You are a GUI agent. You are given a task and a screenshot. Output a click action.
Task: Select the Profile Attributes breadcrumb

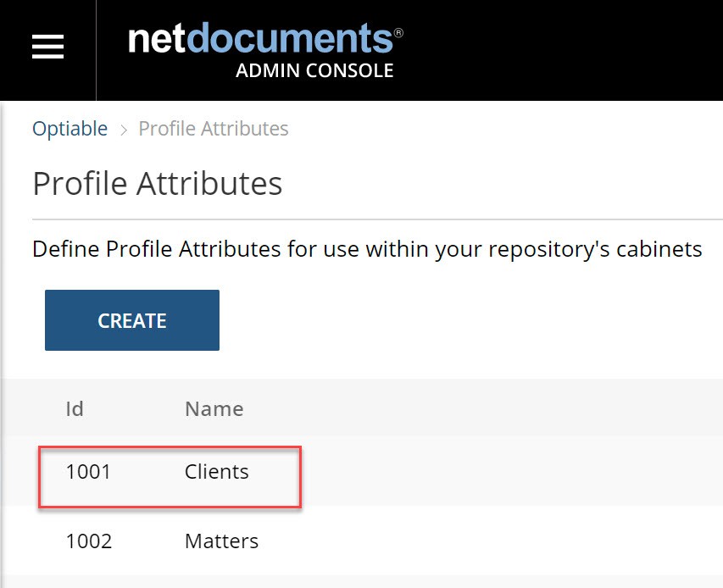click(214, 129)
